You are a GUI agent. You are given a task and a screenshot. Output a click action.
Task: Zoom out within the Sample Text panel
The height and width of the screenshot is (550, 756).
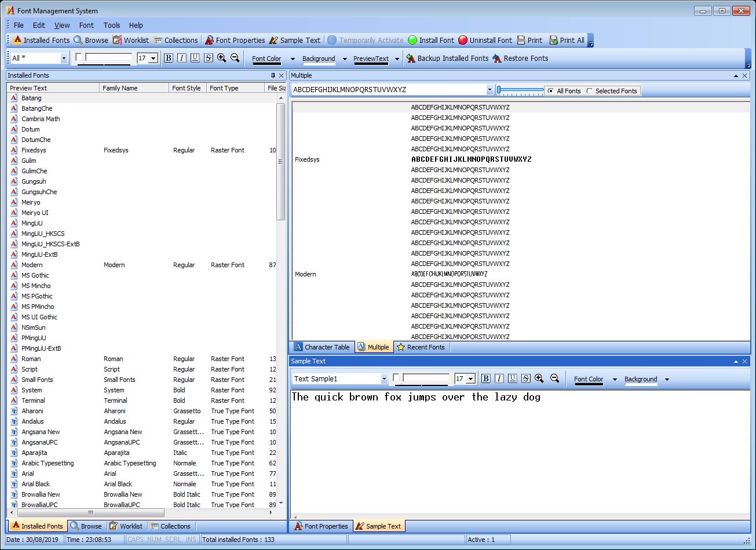554,378
